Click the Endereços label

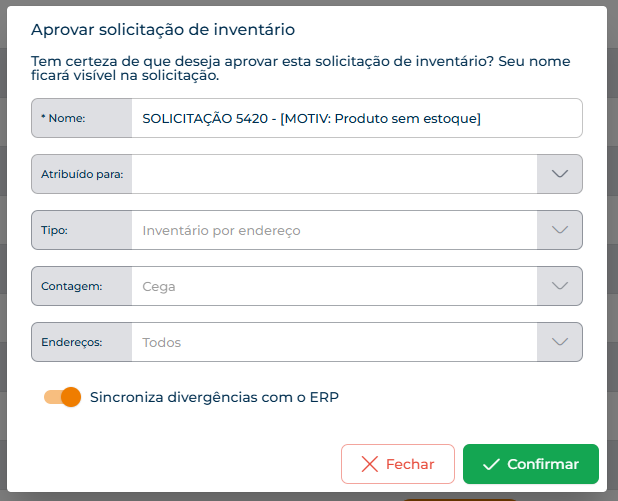coord(71,342)
